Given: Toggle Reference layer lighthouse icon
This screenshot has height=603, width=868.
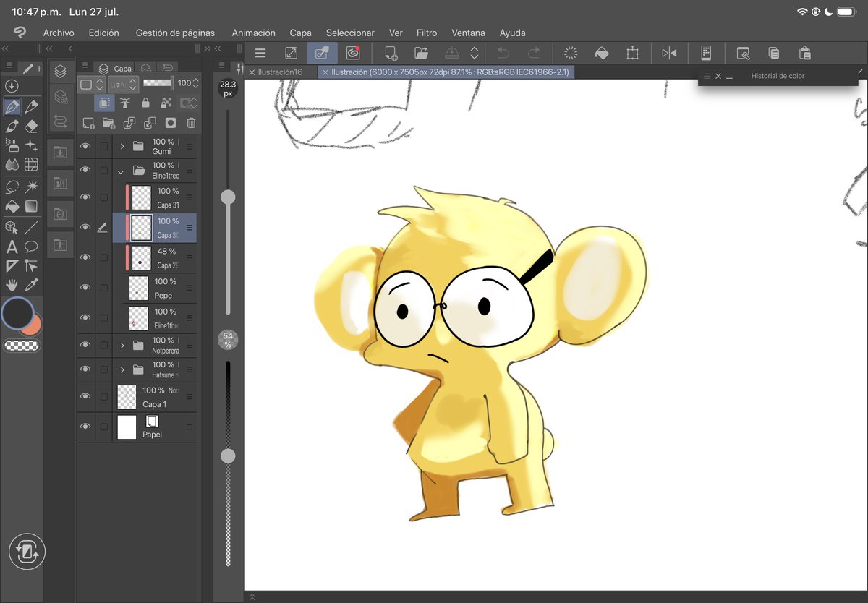Looking at the screenshot, I should [x=124, y=103].
